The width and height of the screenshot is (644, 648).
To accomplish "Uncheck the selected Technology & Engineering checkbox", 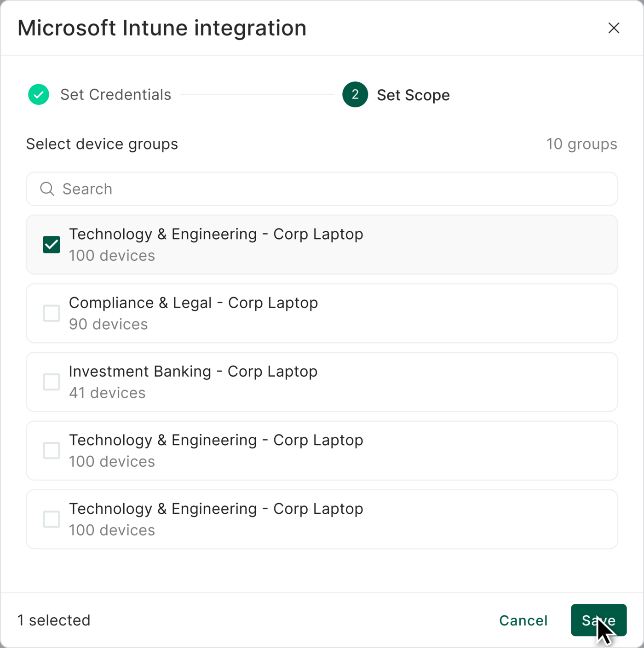I will (x=52, y=245).
